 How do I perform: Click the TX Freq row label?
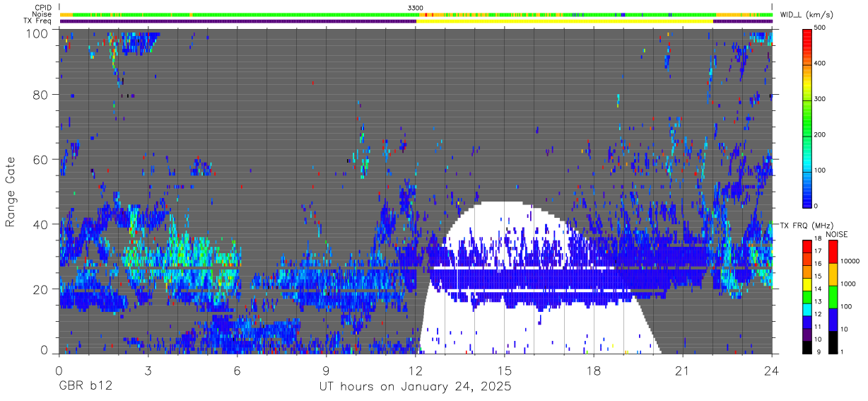coord(38,21)
